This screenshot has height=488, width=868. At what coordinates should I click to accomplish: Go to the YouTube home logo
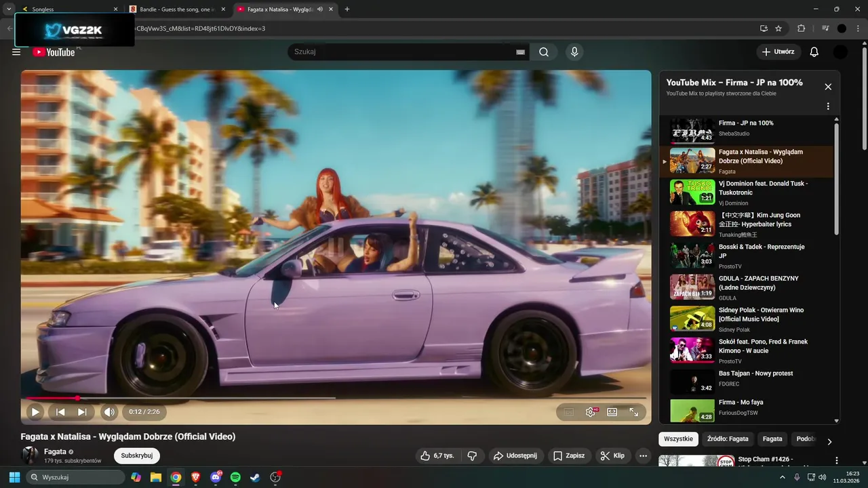pos(54,52)
